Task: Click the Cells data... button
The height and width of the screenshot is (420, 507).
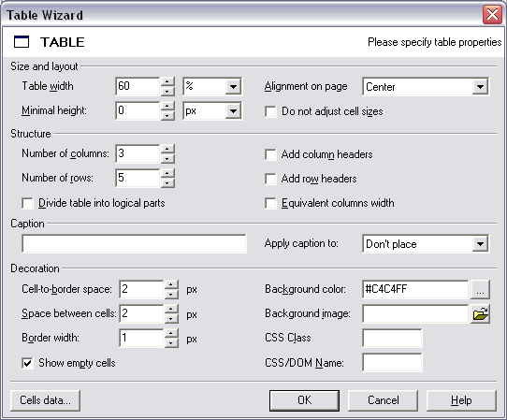Action: pyautogui.click(x=45, y=400)
